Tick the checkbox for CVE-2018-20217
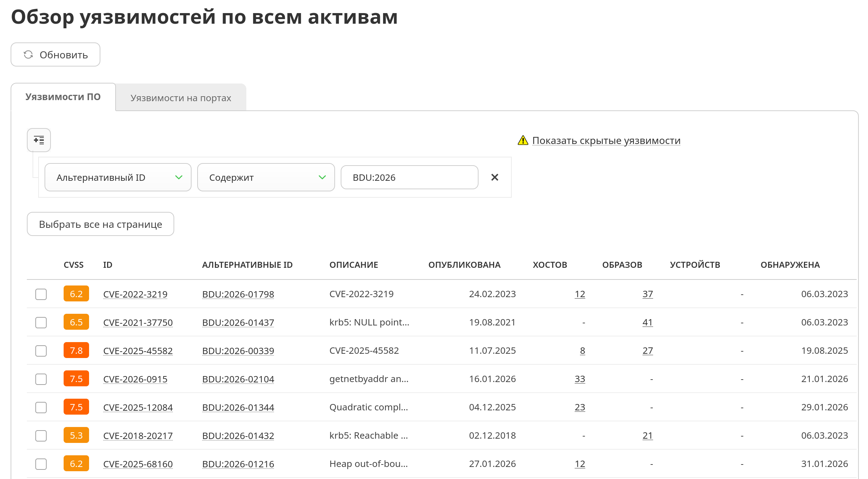Viewport: 868px width, 479px height. [41, 435]
